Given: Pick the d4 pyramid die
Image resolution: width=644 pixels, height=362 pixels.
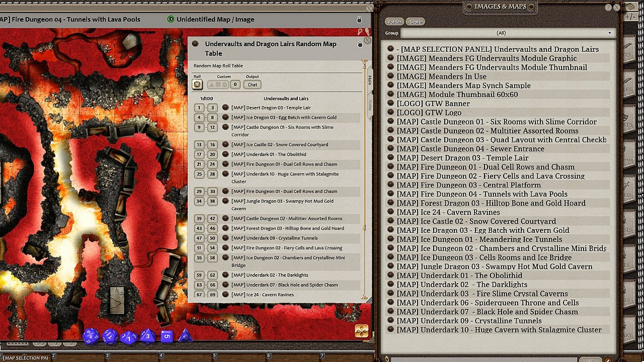Looking at the screenshot, I should point(186,335).
